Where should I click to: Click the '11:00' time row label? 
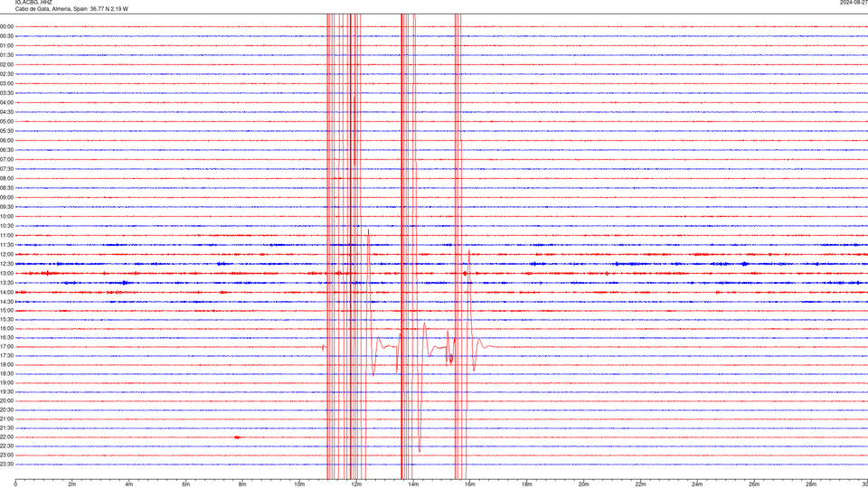pos(6,236)
